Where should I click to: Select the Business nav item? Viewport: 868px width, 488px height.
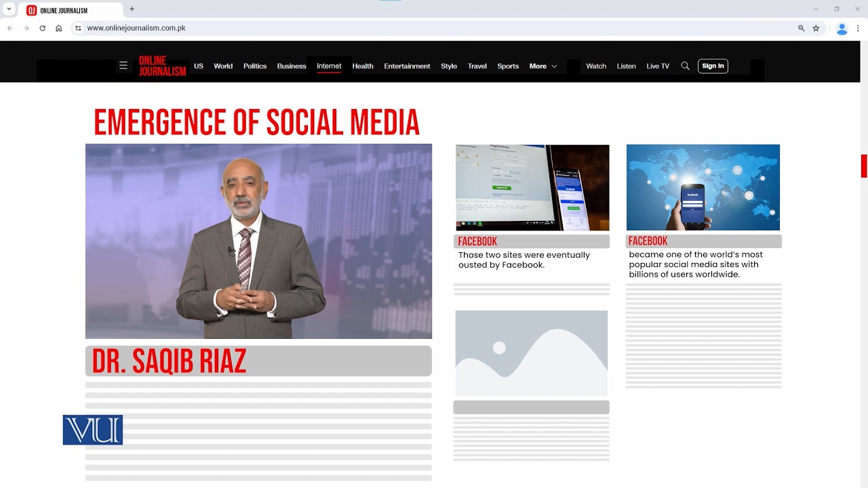(292, 66)
